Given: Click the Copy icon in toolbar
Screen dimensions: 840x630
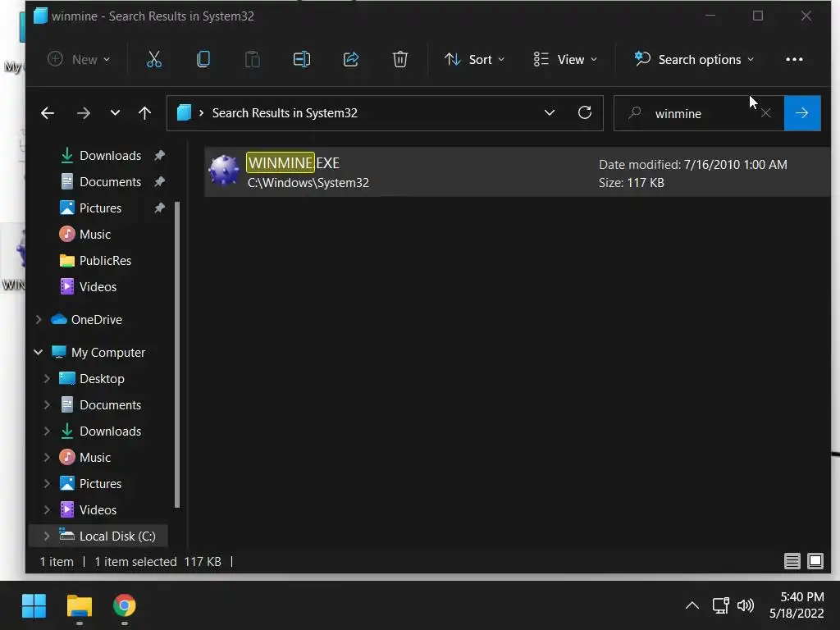Looking at the screenshot, I should coord(203,59).
